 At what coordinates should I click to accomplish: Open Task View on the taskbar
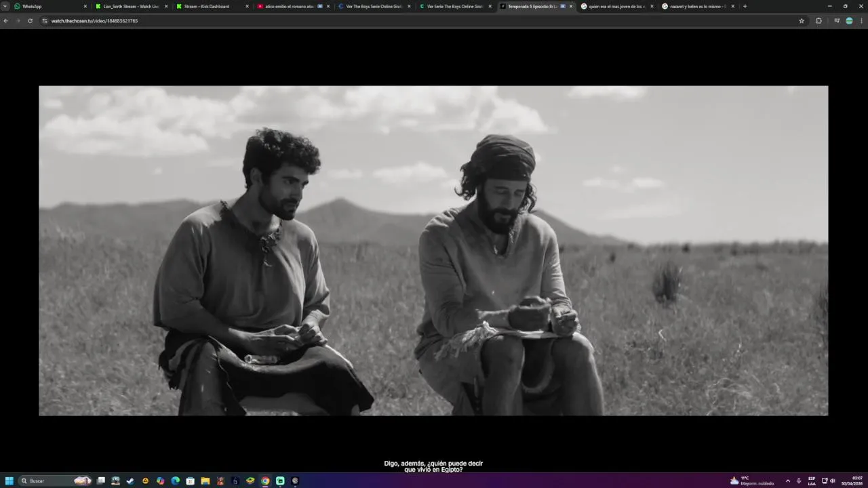pyautogui.click(x=101, y=481)
